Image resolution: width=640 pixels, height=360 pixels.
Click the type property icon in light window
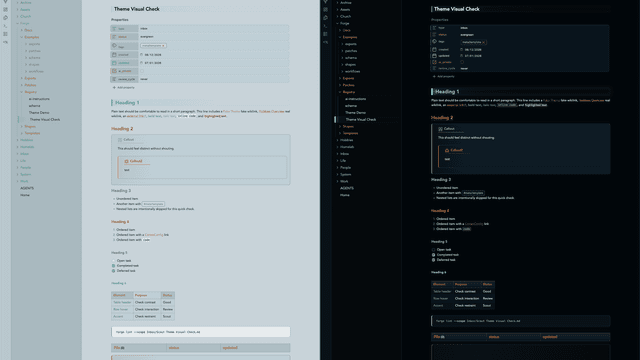point(114,29)
